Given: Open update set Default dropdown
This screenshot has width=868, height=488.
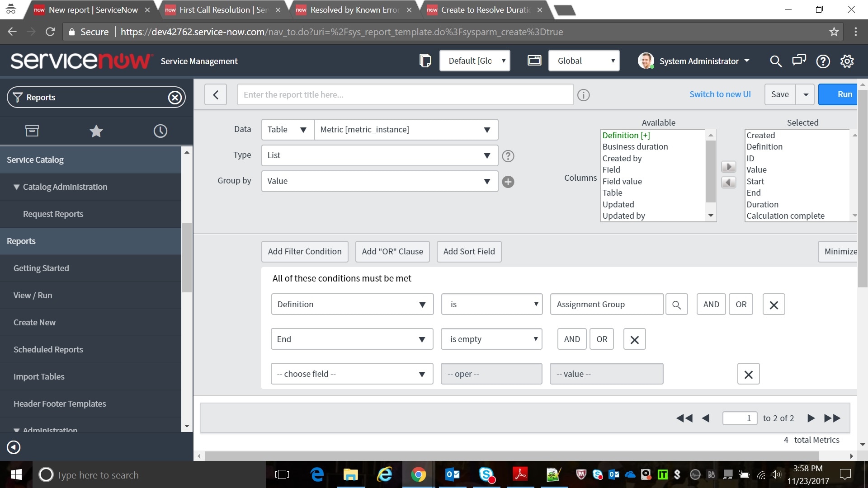Looking at the screenshot, I should tap(475, 61).
